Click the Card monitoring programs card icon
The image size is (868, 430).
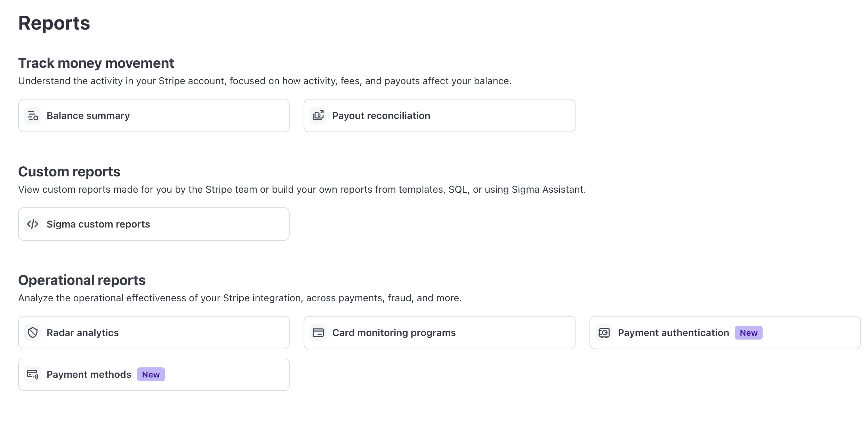click(x=318, y=333)
